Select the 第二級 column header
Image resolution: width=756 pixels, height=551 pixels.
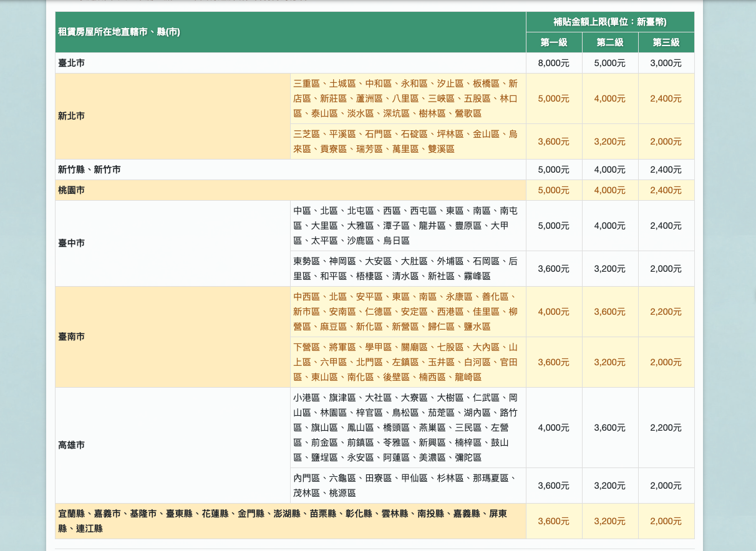pyautogui.click(x=610, y=42)
